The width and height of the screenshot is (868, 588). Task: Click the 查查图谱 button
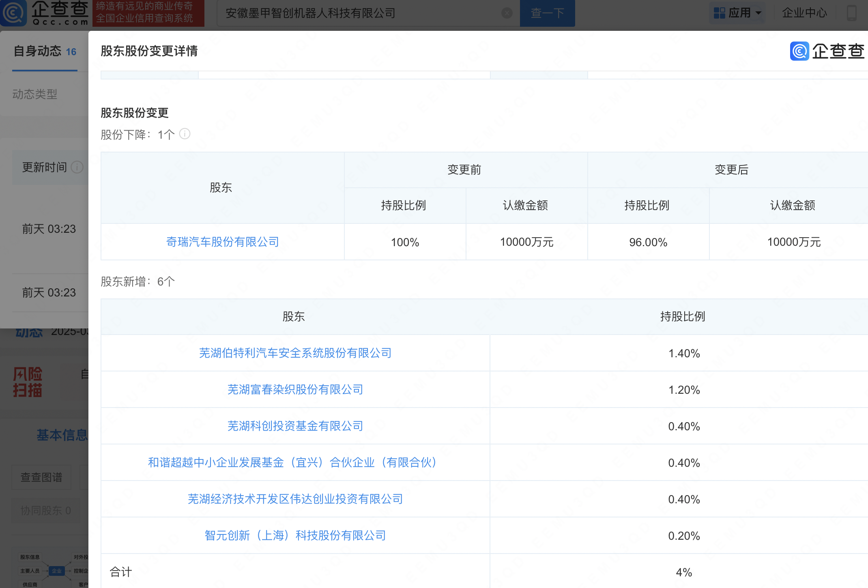click(x=41, y=477)
